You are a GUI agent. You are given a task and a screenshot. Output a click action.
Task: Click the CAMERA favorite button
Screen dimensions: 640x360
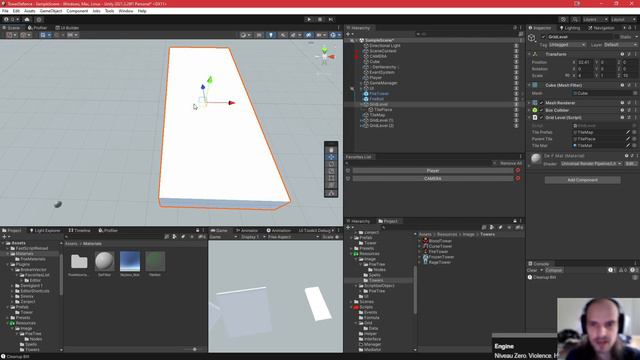[433, 178]
